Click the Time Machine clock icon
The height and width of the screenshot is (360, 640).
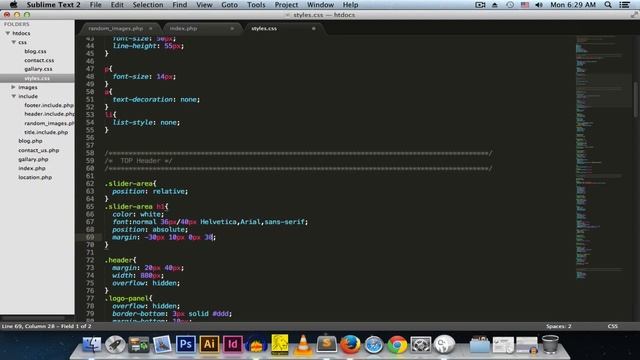coord(510,5)
